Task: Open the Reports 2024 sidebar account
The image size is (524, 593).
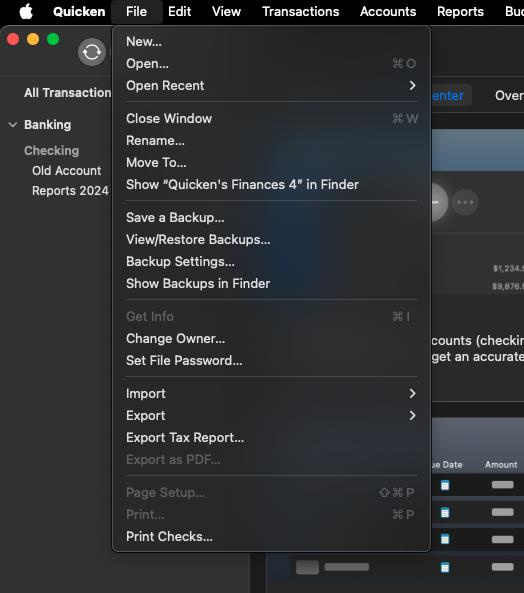Action: 70,191
